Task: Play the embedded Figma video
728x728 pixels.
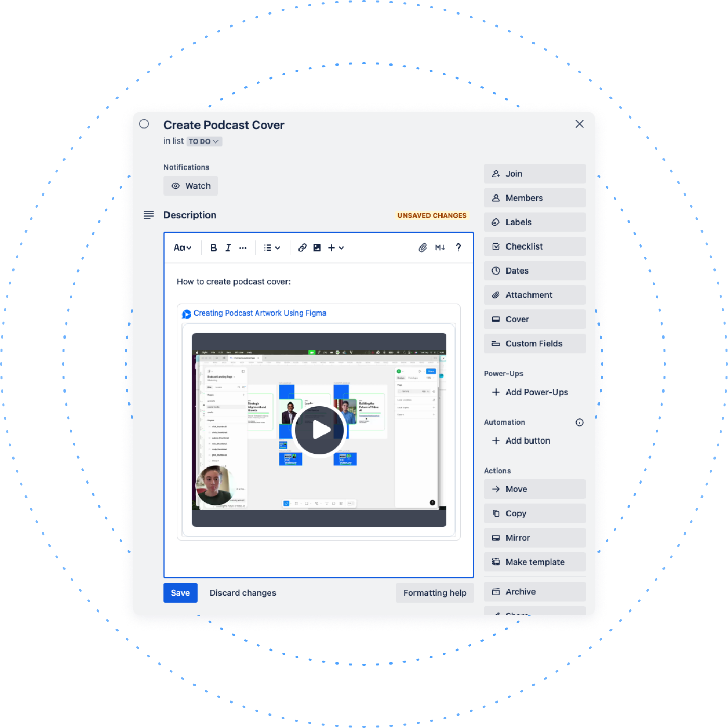Action: (x=319, y=430)
